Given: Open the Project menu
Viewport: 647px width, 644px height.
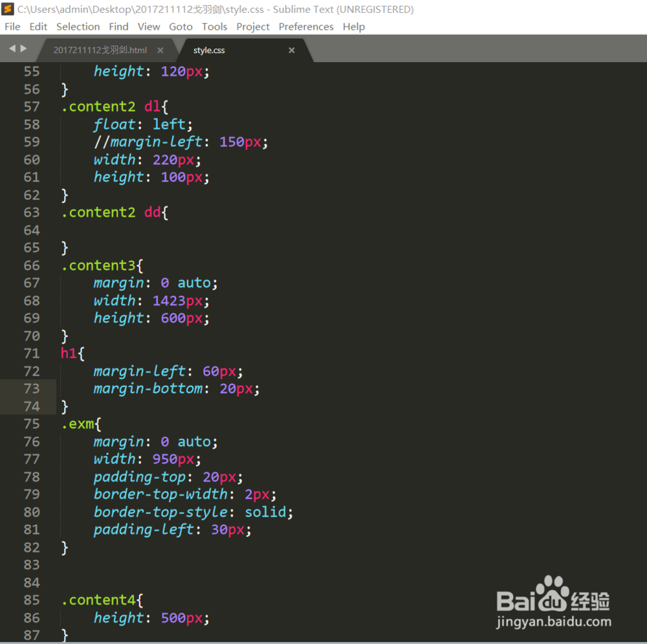Looking at the screenshot, I should pyautogui.click(x=253, y=27).
